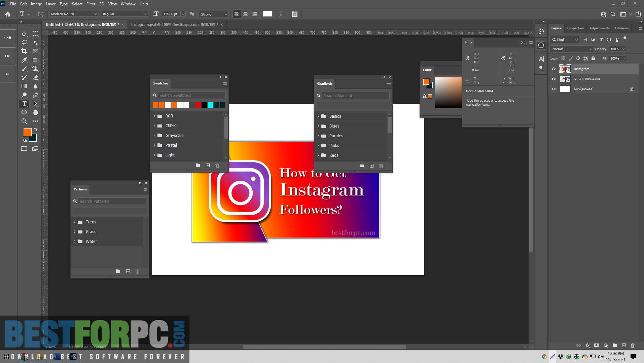Select the Clone Stamp tool

(35, 69)
